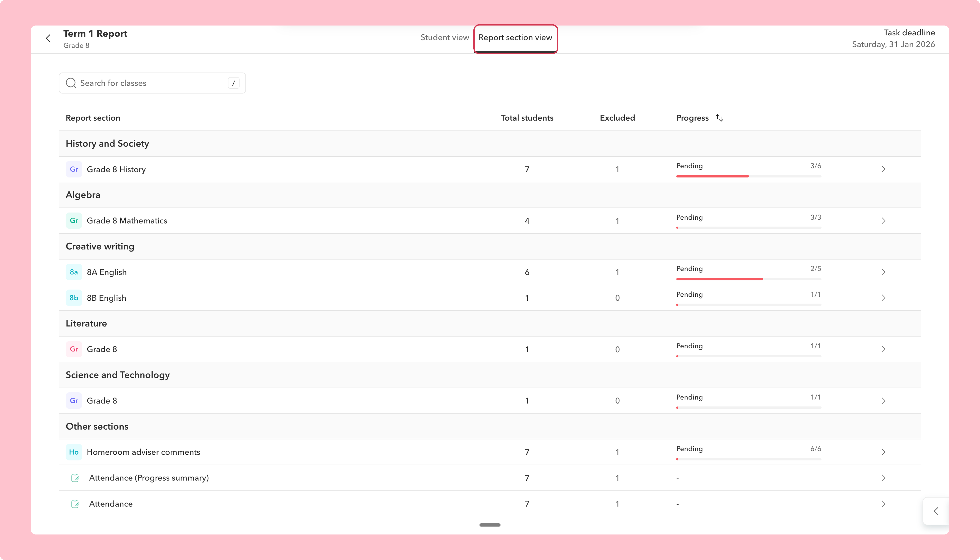Click the Other sections heading
Viewport: 980px width, 560px height.
[97, 427]
